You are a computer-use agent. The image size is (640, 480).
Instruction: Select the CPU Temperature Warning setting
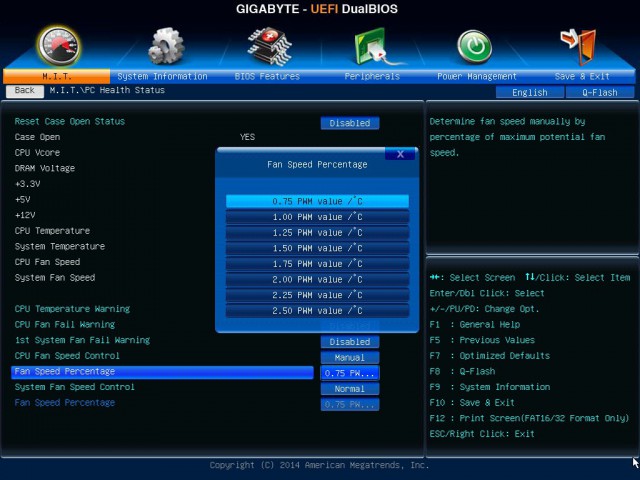point(72,309)
